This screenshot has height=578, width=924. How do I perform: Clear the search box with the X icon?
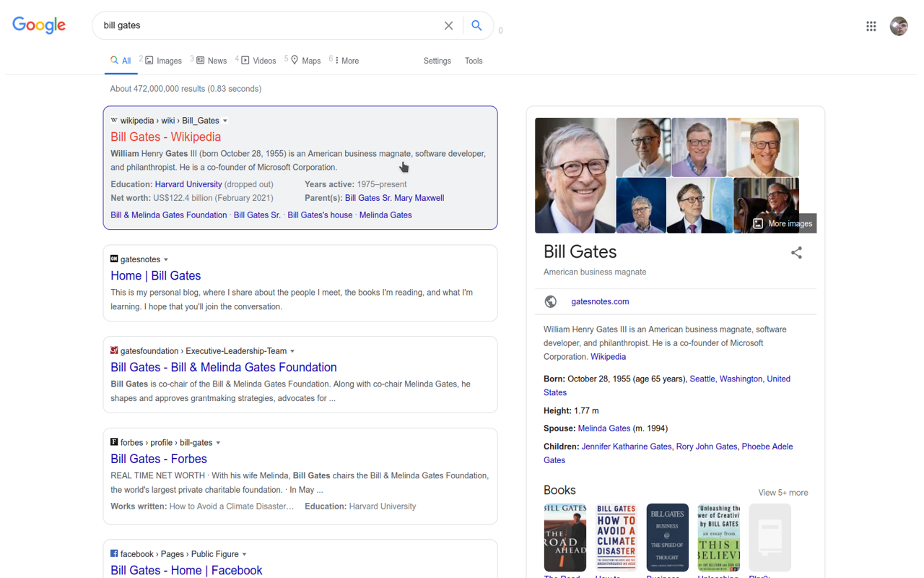click(x=448, y=25)
